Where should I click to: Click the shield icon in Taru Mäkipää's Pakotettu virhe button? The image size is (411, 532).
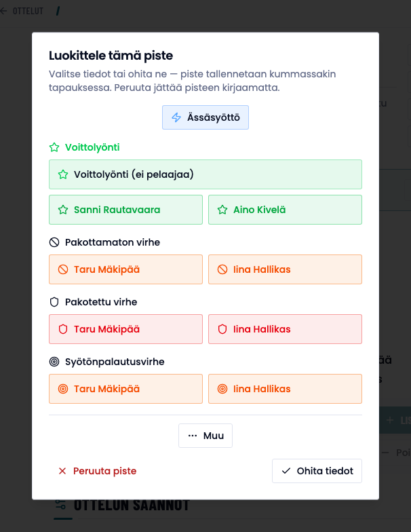pos(63,329)
